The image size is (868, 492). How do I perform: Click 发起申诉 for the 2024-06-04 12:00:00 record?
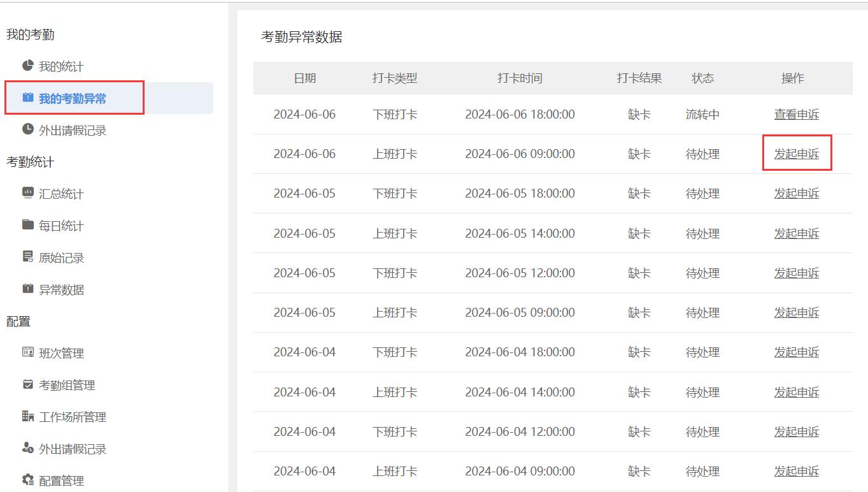click(x=796, y=432)
